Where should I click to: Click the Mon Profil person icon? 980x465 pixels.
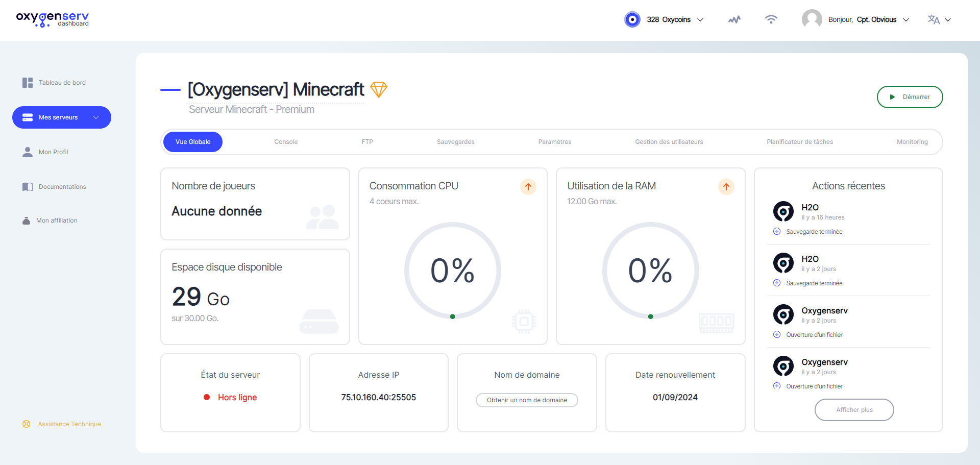point(28,152)
